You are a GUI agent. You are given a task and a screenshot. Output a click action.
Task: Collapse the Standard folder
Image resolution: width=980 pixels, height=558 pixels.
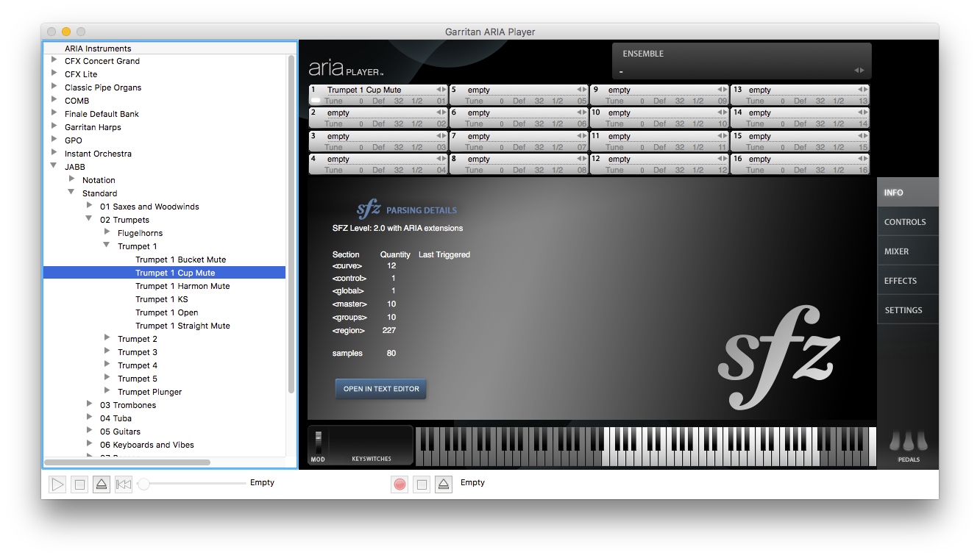coord(72,193)
